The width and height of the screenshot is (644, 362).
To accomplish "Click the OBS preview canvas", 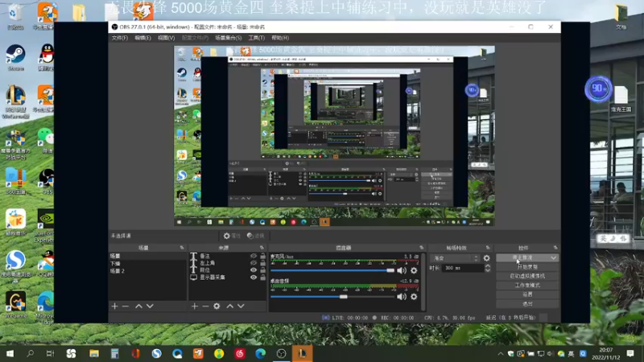I will (334, 136).
